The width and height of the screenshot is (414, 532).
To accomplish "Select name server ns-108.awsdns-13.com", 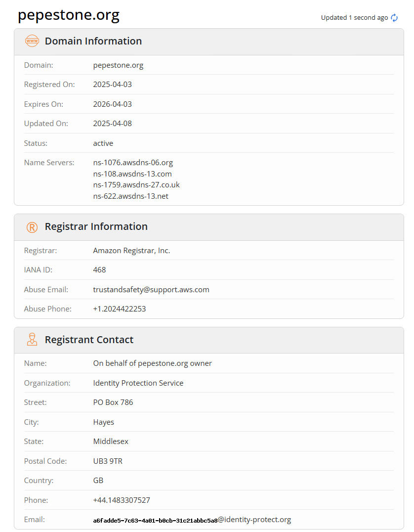I will (132, 174).
